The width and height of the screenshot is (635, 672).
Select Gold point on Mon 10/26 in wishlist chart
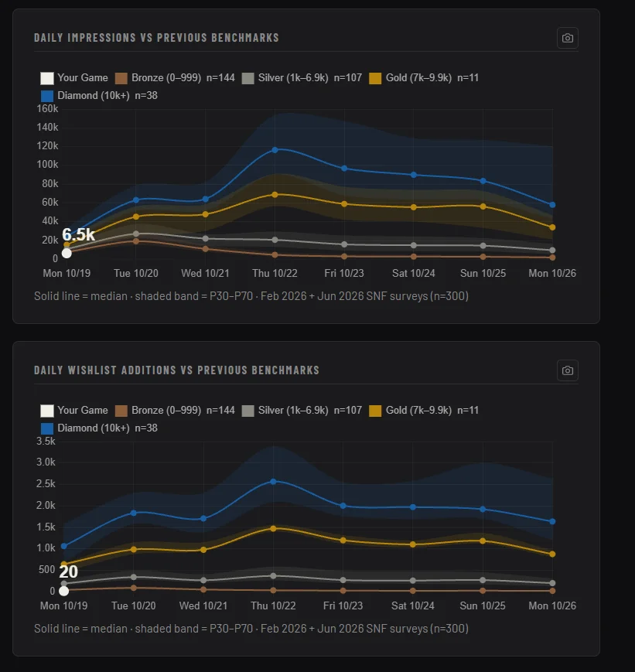pyautogui.click(x=552, y=554)
